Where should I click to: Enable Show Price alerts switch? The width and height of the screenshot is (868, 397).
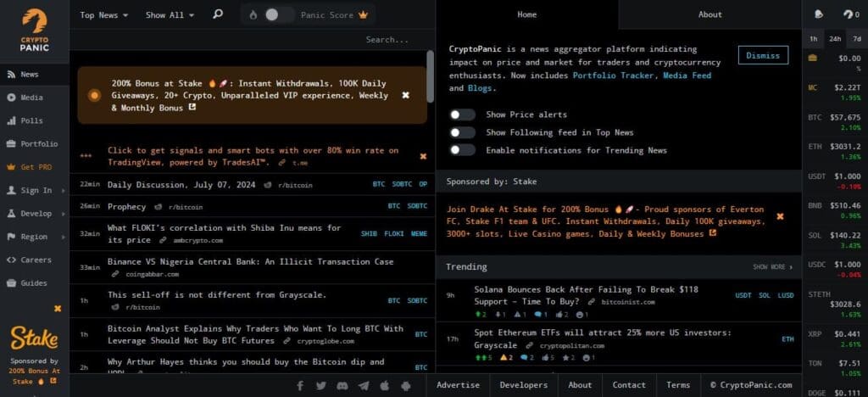tap(462, 115)
